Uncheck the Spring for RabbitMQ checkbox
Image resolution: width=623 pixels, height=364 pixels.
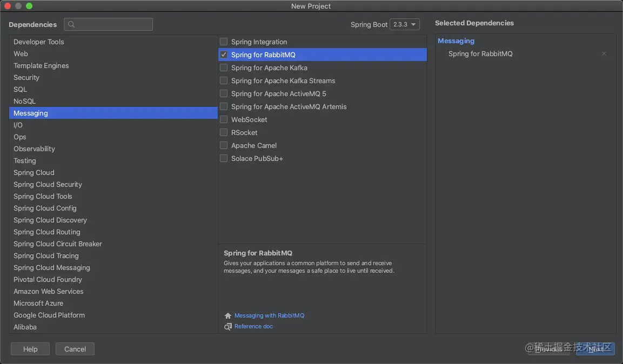coord(224,55)
